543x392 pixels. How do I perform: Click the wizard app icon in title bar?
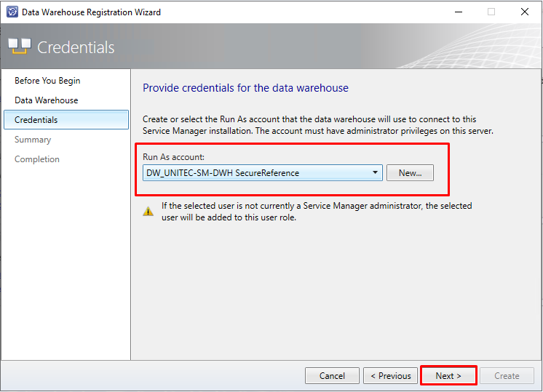(x=12, y=12)
